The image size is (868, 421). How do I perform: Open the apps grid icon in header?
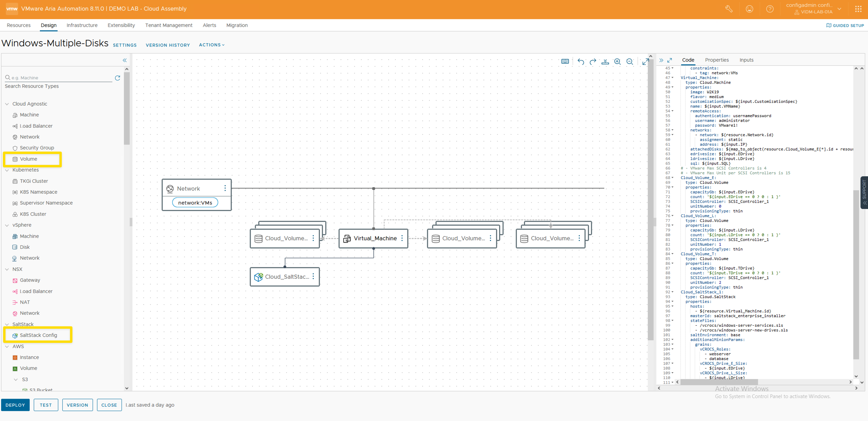858,9
